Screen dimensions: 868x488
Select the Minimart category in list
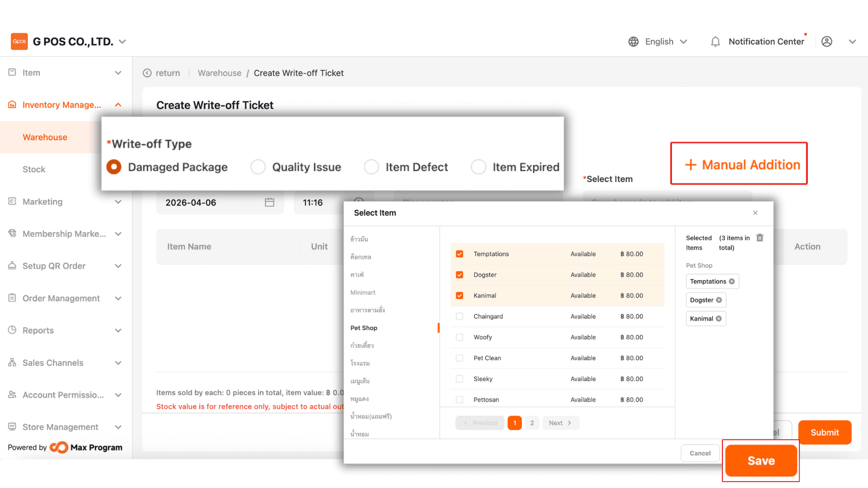[363, 292]
